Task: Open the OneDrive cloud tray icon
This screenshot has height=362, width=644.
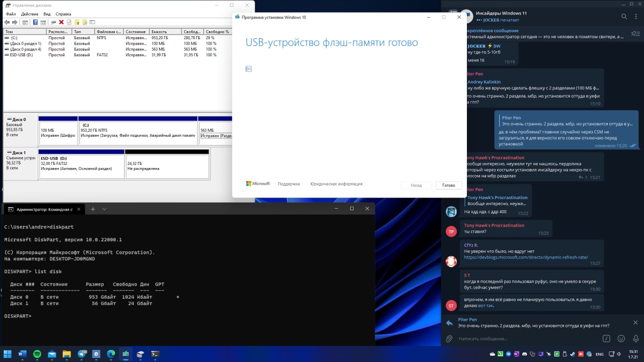Action: pos(492,354)
